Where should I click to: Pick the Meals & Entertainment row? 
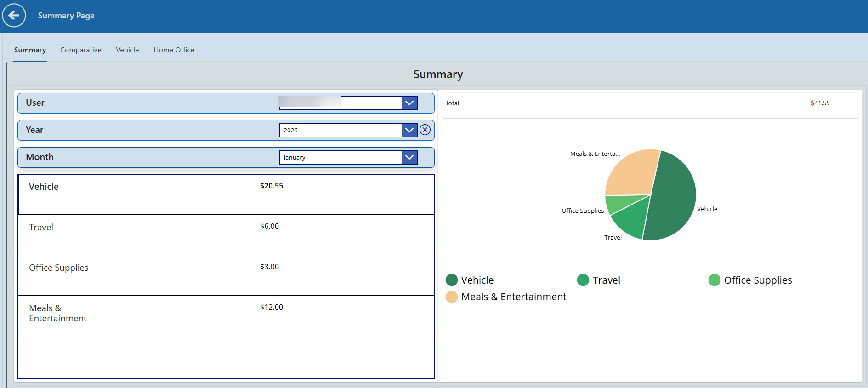tap(226, 315)
